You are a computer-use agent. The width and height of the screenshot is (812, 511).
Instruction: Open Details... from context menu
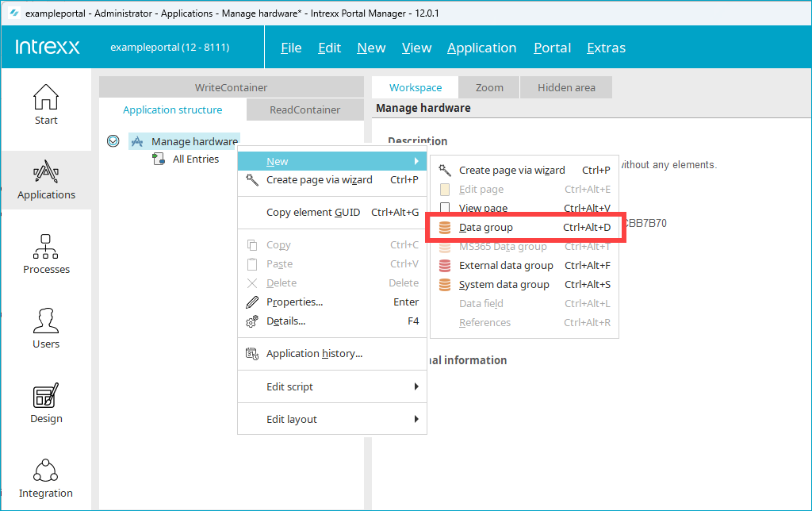pos(332,321)
